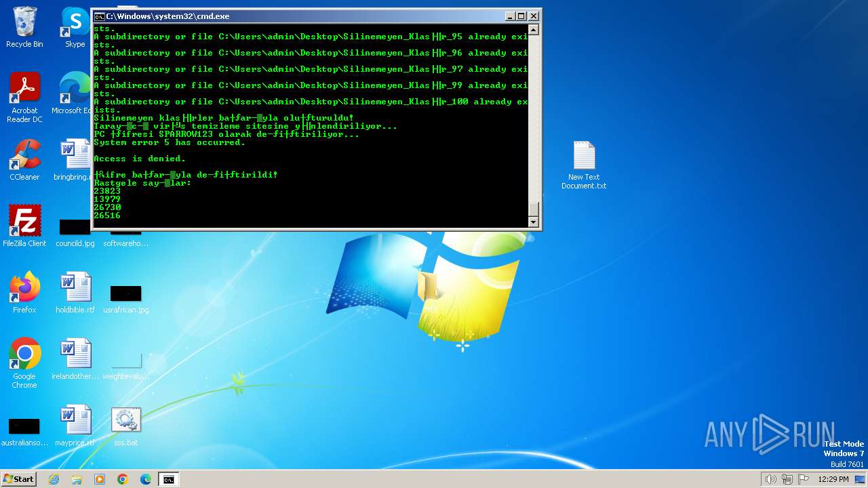868x488 pixels.
Task: Click the cmd vertical scrollbar thumb
Action: tap(533, 209)
